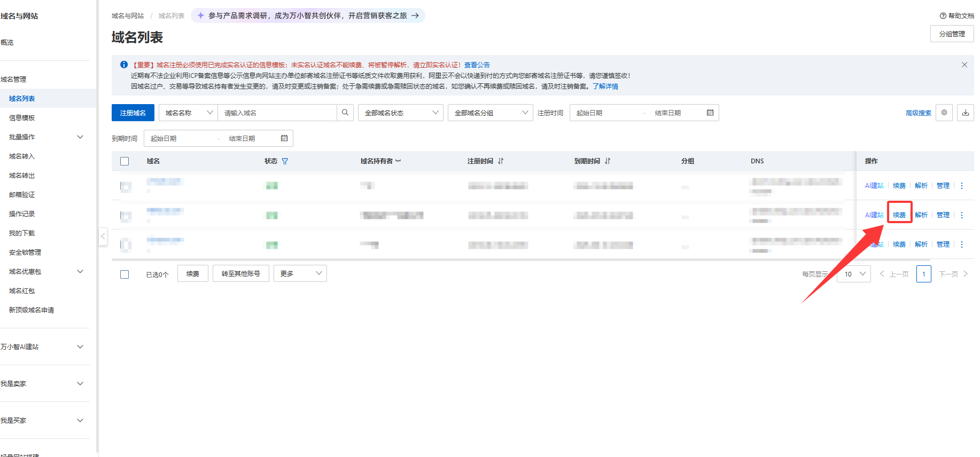The height and width of the screenshot is (457, 980).
Task: Click the export download icon
Action: (x=966, y=113)
